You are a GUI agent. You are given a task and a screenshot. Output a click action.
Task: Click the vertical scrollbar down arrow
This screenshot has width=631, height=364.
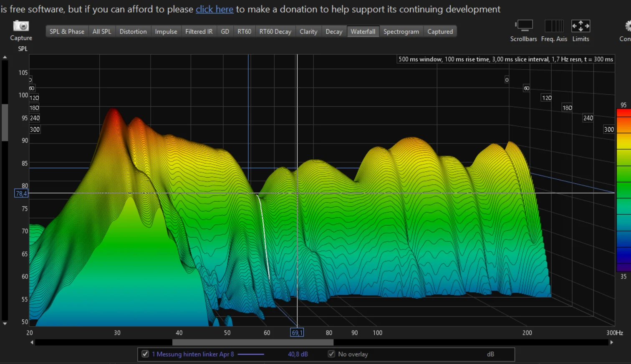point(5,324)
